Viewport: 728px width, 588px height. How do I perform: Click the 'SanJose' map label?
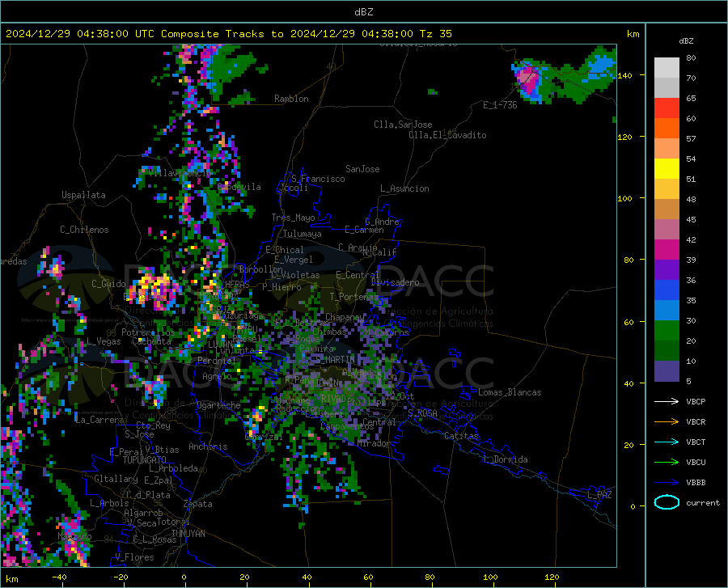[x=362, y=169]
